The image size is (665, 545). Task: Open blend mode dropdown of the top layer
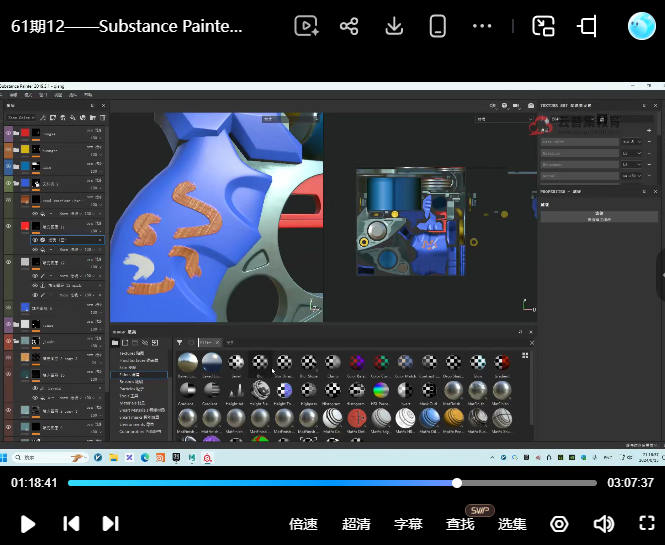pyautogui.click(x=95, y=130)
